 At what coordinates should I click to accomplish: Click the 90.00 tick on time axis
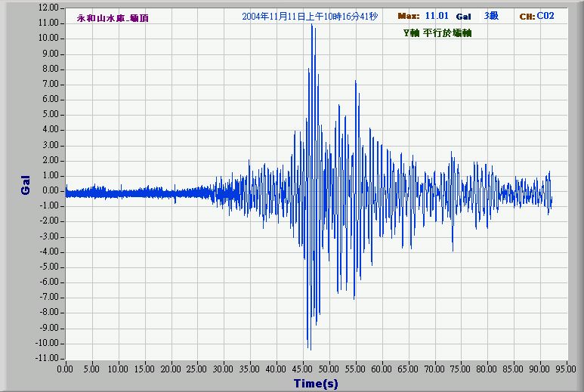coord(539,369)
